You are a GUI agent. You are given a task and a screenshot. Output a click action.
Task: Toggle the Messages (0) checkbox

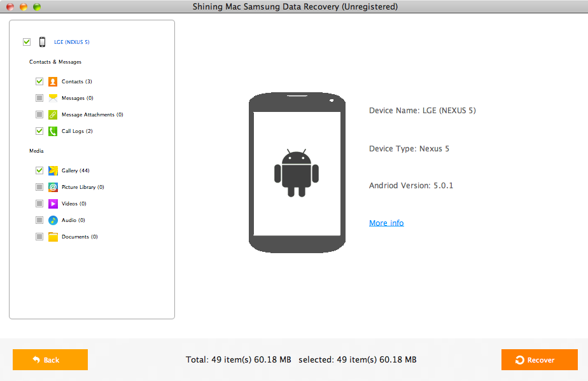(x=39, y=98)
